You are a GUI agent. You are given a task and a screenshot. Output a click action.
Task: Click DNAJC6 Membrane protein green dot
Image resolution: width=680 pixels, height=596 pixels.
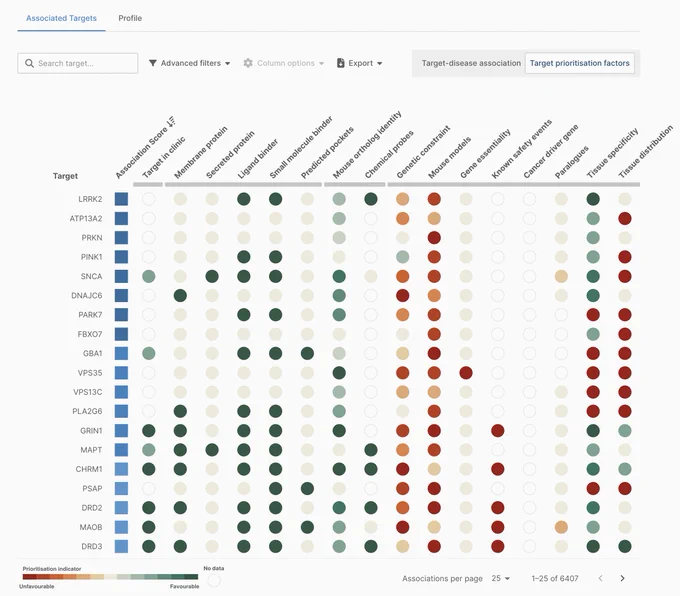coord(180,295)
